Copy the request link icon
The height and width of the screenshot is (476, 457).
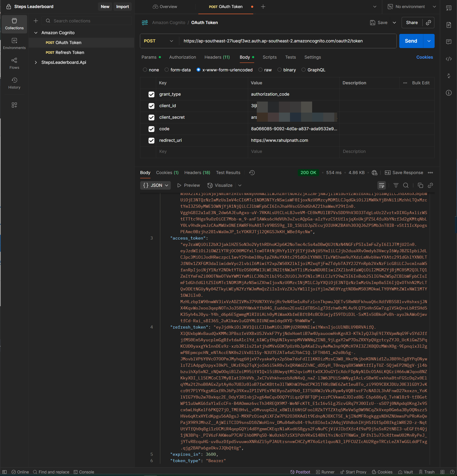[428, 23]
